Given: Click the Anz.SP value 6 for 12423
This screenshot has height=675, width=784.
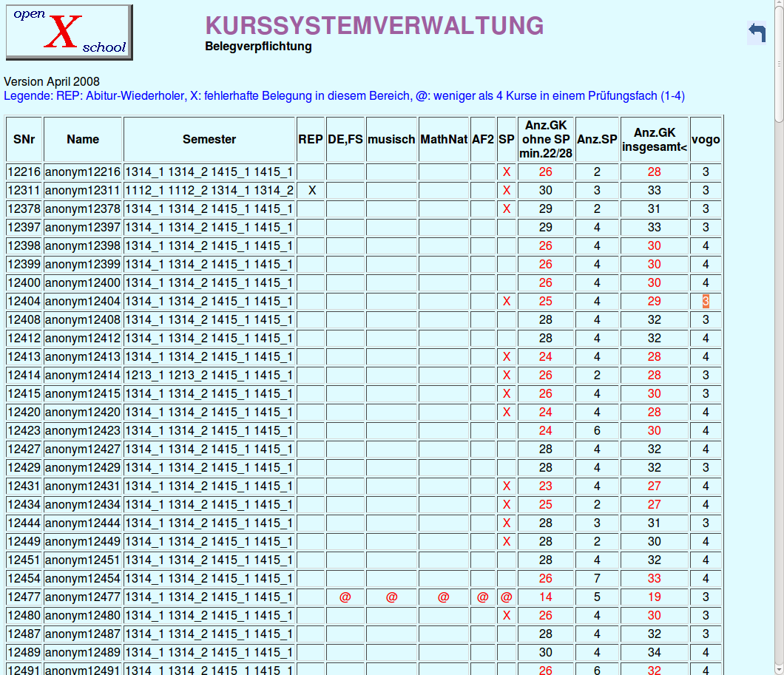Looking at the screenshot, I should [597, 431].
